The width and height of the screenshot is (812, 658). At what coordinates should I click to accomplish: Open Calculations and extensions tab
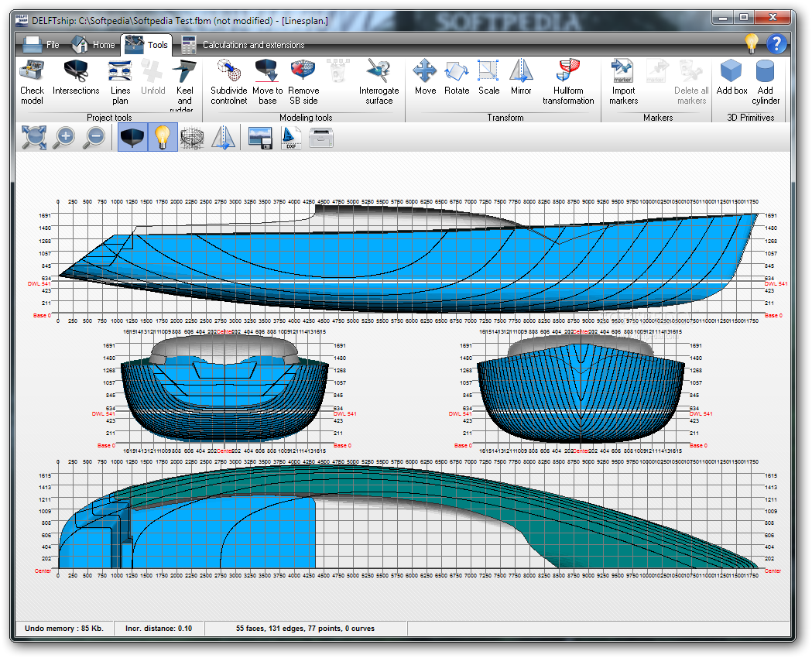pyautogui.click(x=242, y=45)
